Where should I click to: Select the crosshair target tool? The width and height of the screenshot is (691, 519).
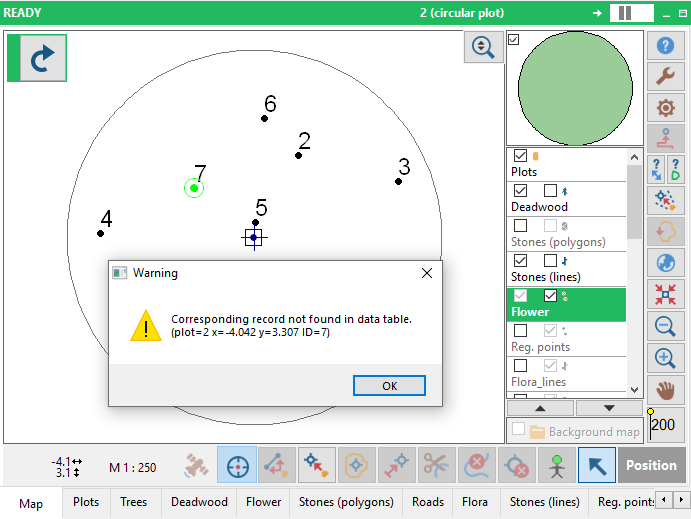(x=237, y=465)
